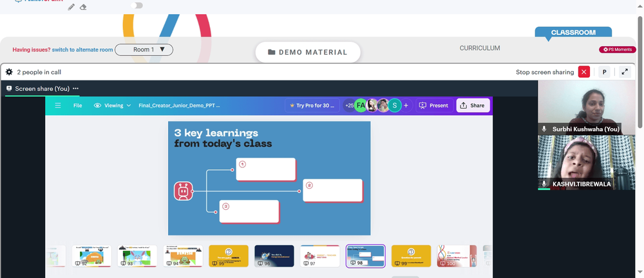The image size is (644, 278).
Task: Click learning box number 1
Action: point(266,169)
